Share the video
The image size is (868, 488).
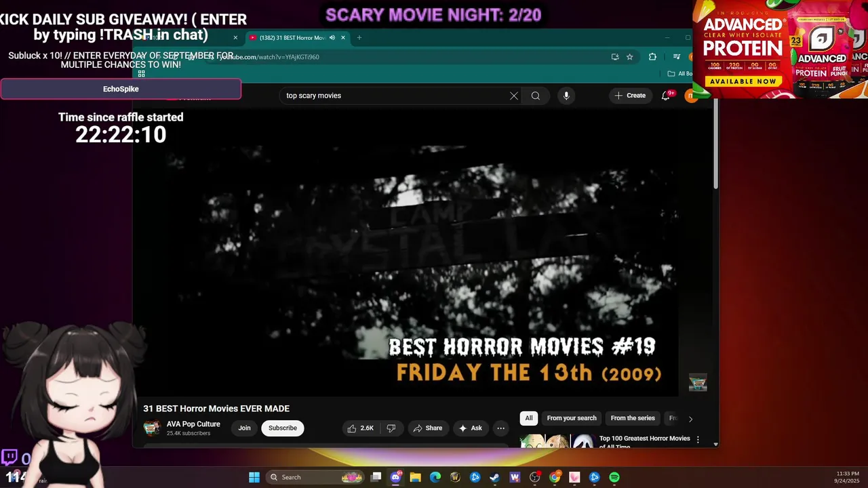coord(428,428)
